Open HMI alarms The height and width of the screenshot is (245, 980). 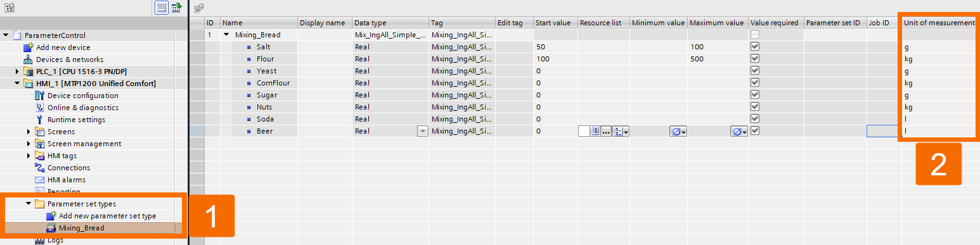66,180
